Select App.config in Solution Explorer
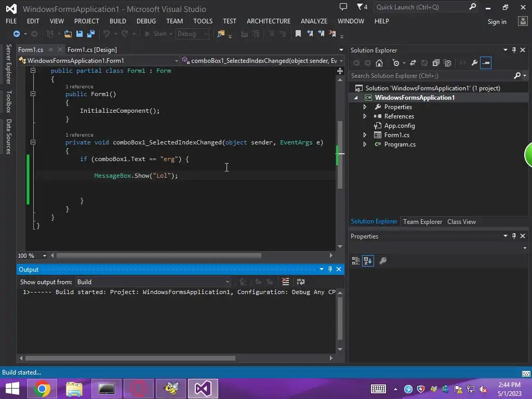The image size is (532, 399). 400,126
